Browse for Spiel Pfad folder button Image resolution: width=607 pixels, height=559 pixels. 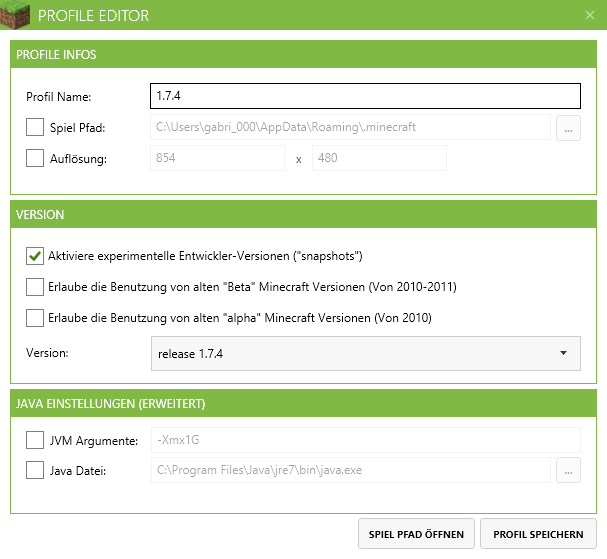click(x=568, y=128)
